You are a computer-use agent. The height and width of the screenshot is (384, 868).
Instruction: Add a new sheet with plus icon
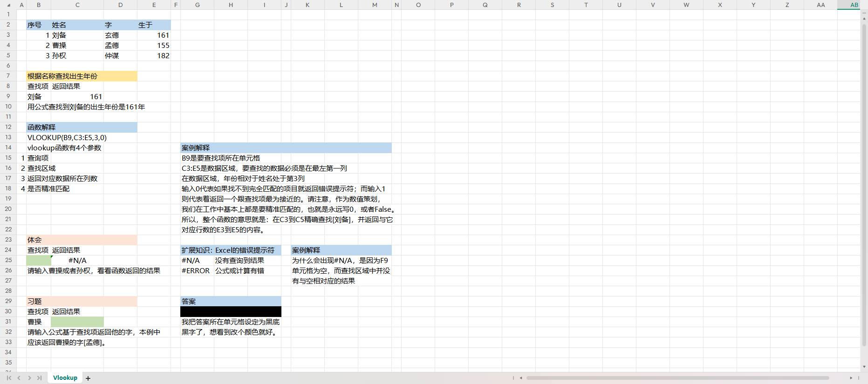tap(88, 378)
